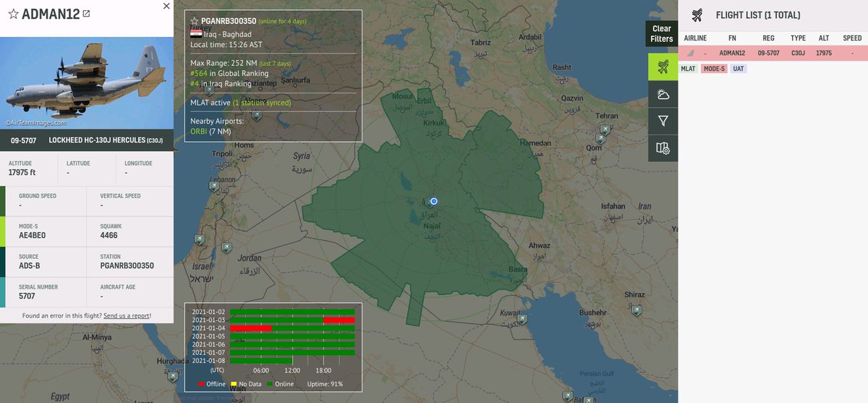Click airline tail icon in ADMAN12 row
The image size is (868, 403).
pos(690,53)
